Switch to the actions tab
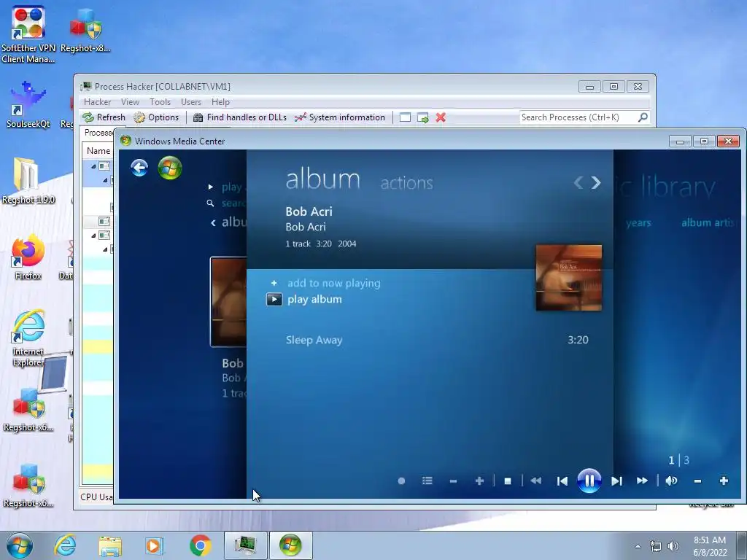The width and height of the screenshot is (747, 560). [x=406, y=183]
